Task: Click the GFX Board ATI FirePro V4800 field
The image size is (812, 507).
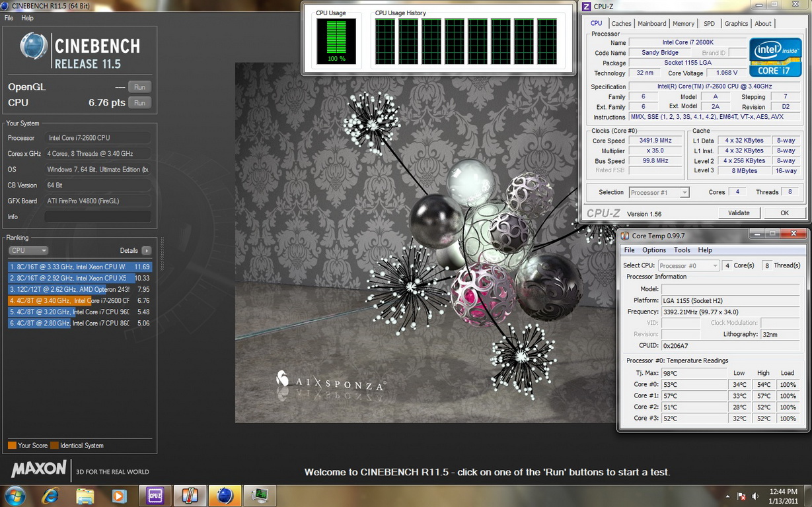Action: click(x=98, y=201)
